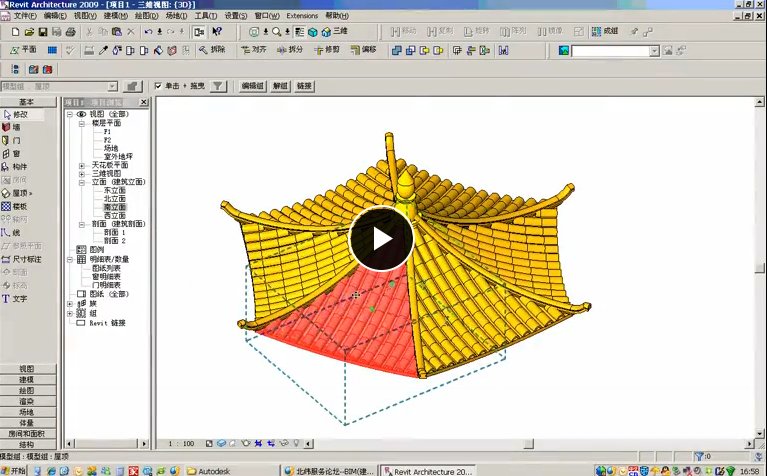Expand the 天花板平面 tree node
Screen dimensions: 767x476
(x=82, y=165)
